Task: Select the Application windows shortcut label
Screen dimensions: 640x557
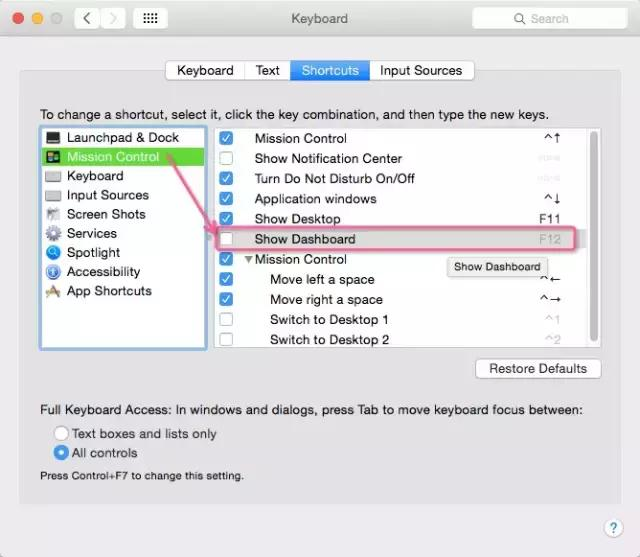Action: pos(316,199)
